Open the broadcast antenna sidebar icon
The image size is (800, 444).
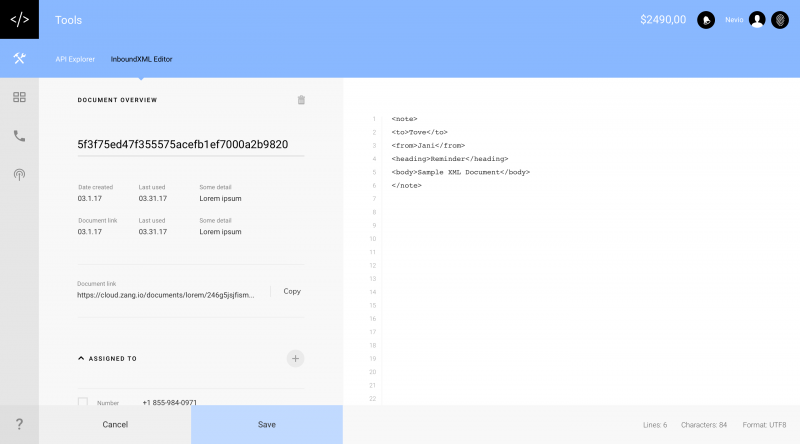19,174
